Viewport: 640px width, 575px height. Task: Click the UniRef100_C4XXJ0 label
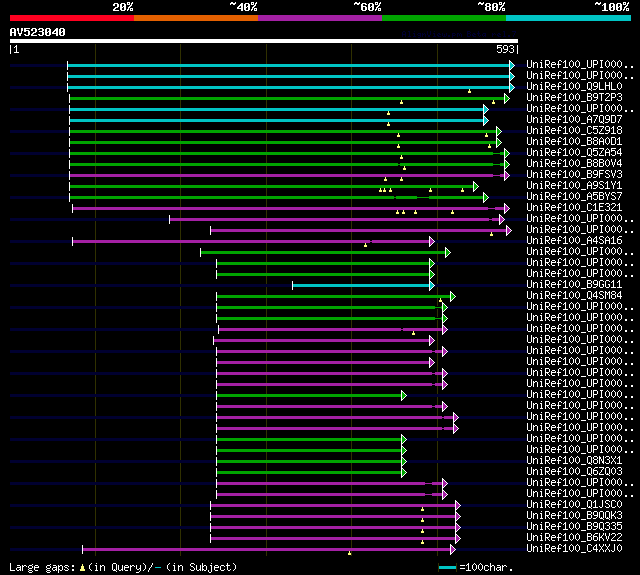click(574, 549)
